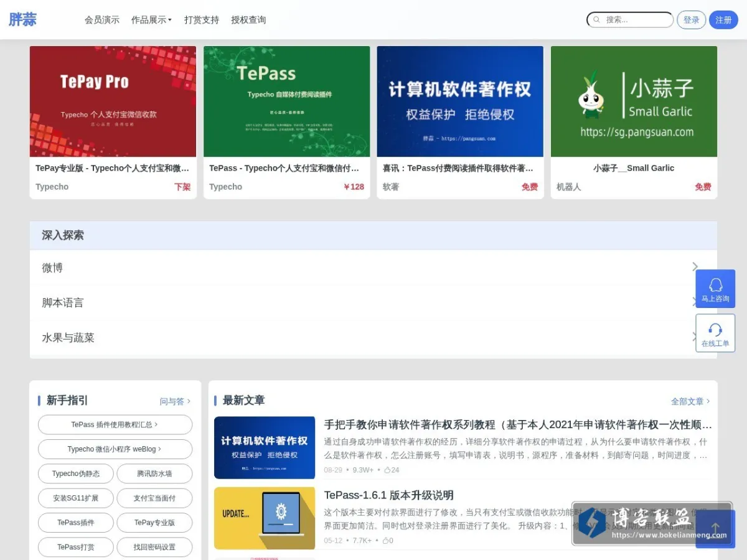Click the TePay专业版 tag
Screen dimensions: 747x560
154,523
